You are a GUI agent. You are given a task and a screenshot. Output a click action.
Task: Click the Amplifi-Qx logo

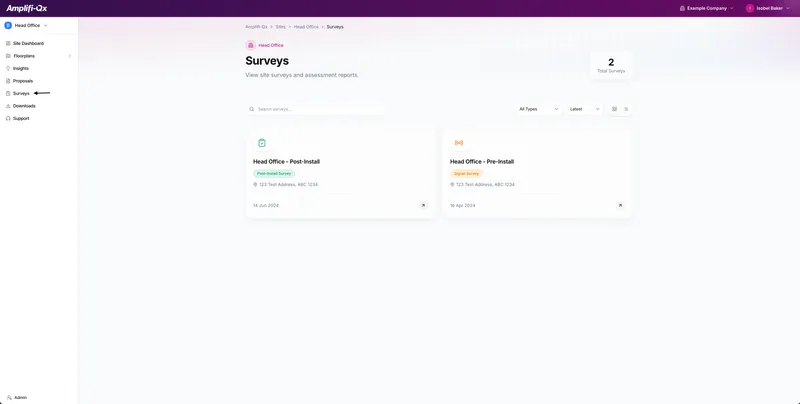[27, 8]
